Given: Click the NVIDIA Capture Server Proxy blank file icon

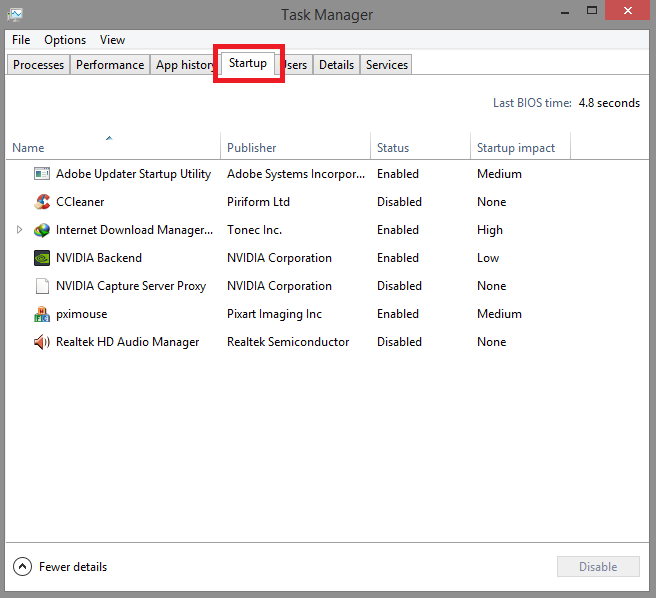Looking at the screenshot, I should (42, 286).
